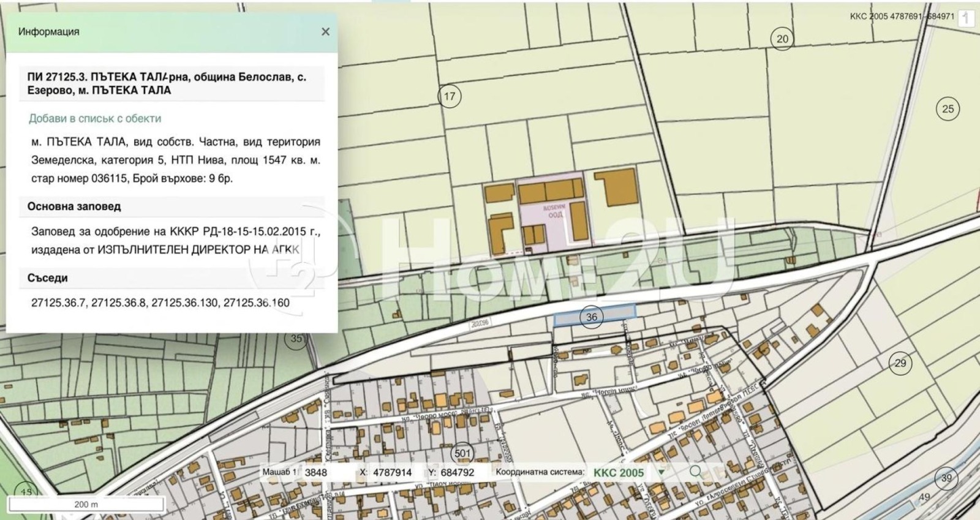Image resolution: width=980 pixels, height=520 pixels.
Task: Click the Добави в списък с обекти link
Action: pos(95,118)
